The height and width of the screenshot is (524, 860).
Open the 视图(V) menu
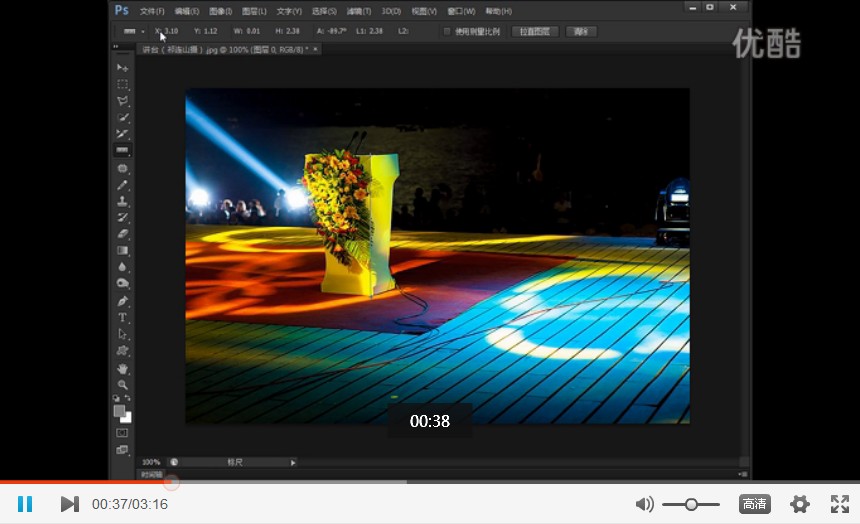point(424,11)
